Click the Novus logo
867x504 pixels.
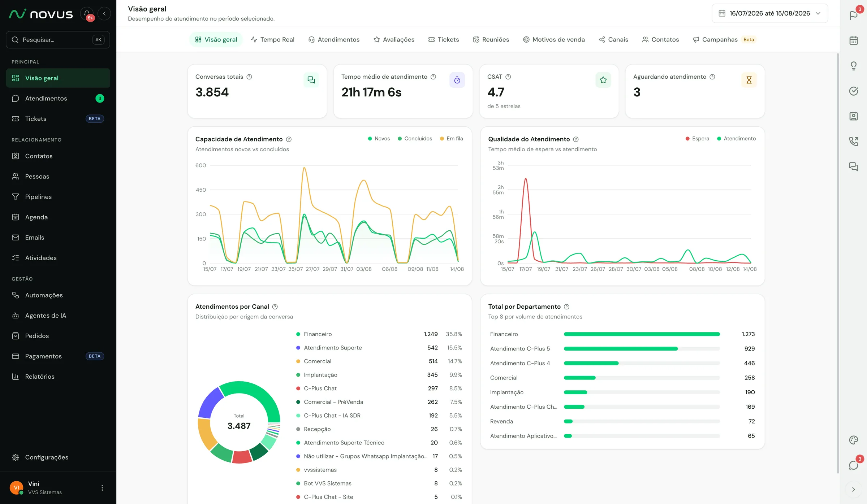[41, 14]
